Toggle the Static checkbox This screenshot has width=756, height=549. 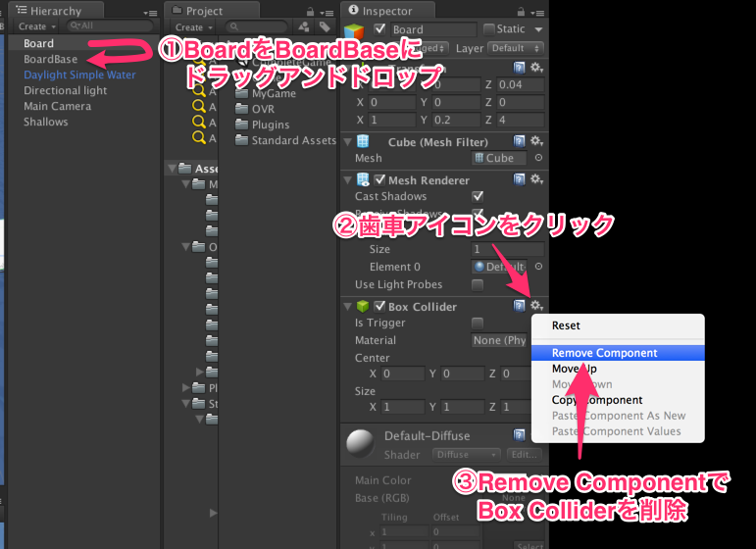(x=488, y=29)
